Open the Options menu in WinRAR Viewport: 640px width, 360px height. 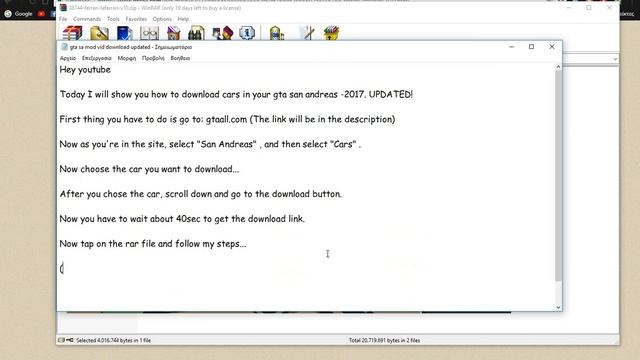(162, 19)
